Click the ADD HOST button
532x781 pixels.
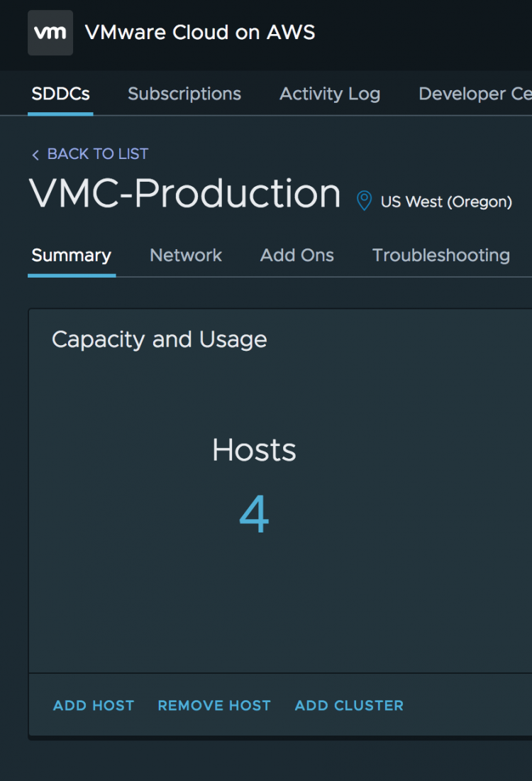pyautogui.click(x=94, y=706)
